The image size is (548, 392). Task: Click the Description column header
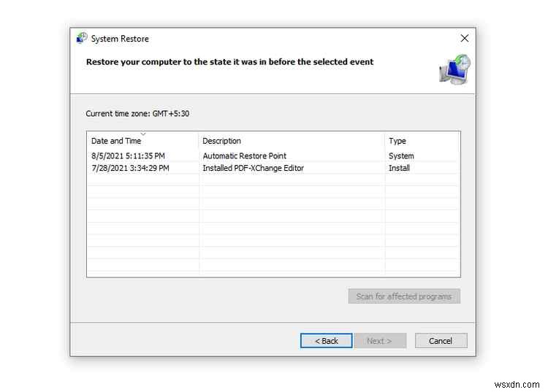[x=292, y=141]
